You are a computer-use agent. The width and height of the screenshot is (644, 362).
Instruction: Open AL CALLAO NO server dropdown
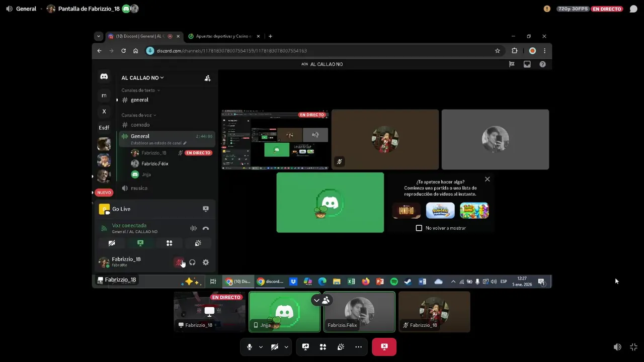coord(142,78)
